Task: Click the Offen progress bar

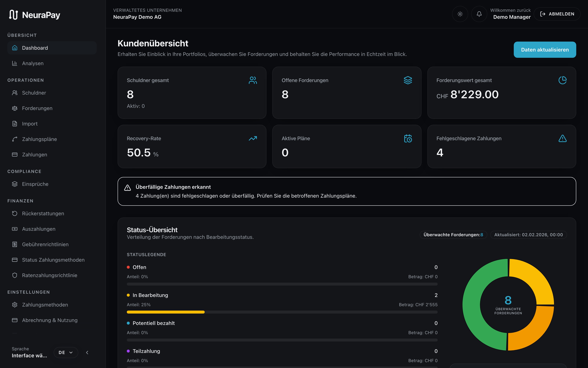Action: [x=282, y=284]
